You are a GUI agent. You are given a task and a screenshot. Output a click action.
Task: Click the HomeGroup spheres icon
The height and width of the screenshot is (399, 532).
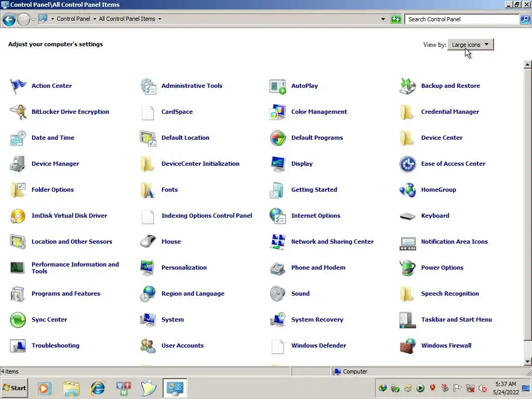coord(407,190)
